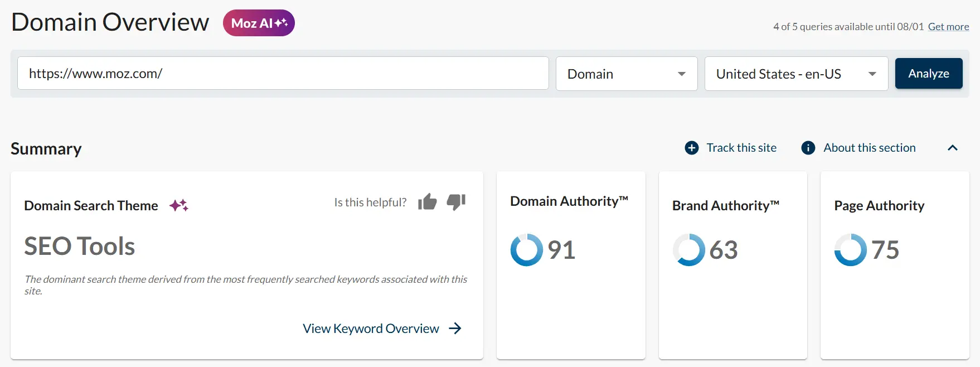980x367 pixels.
Task: Click the Domain Search Theme title
Action: (91, 205)
